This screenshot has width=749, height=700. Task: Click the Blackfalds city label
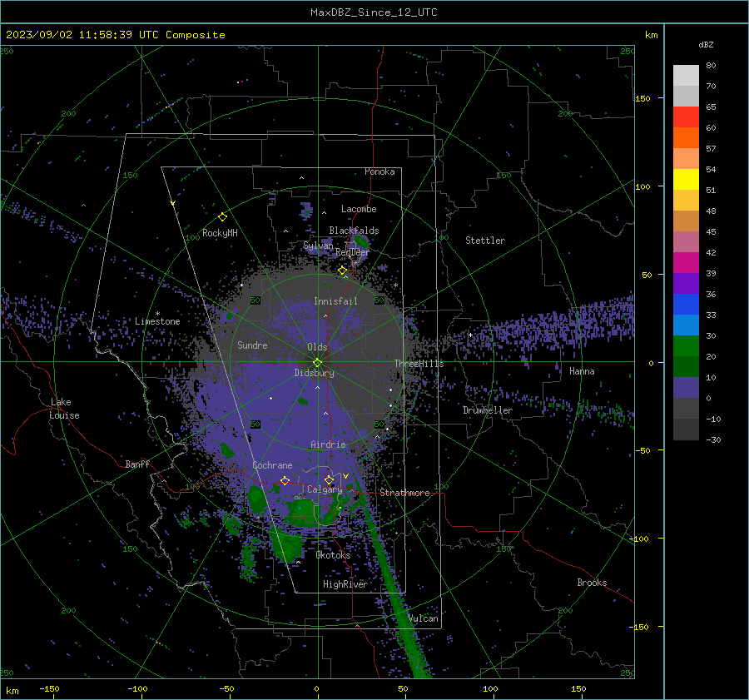point(354,231)
